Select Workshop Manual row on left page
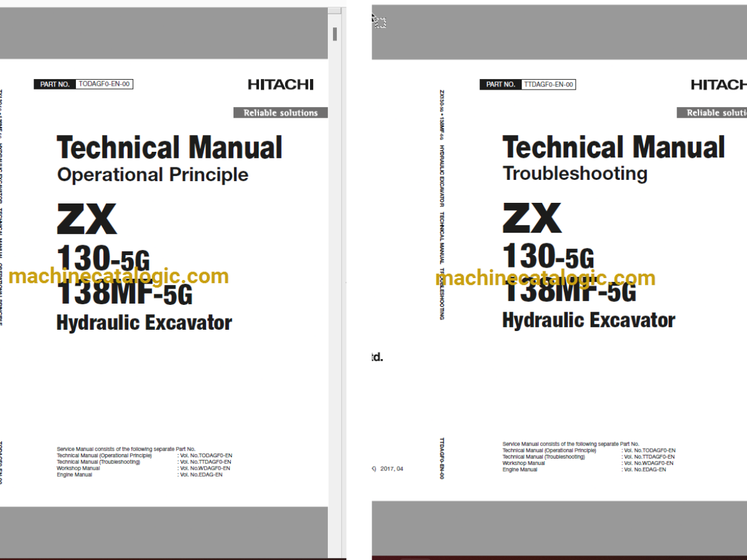Screen dimensions: 747x560 coord(143,468)
